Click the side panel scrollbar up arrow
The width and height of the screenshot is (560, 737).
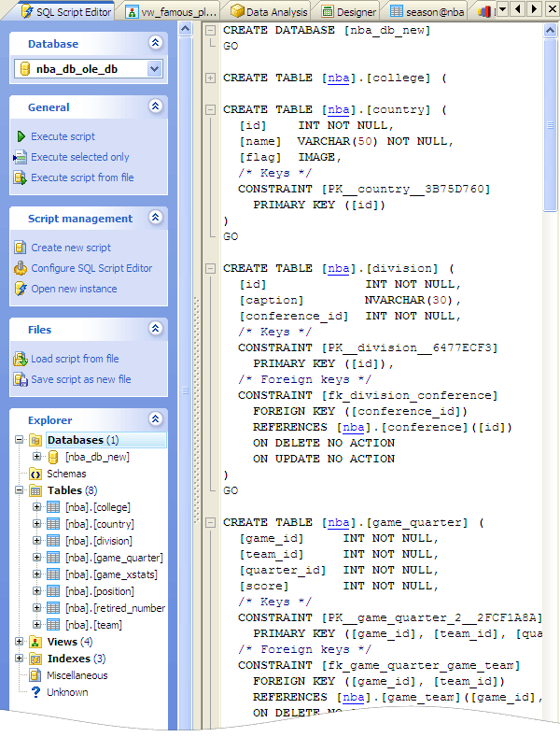pos(186,29)
